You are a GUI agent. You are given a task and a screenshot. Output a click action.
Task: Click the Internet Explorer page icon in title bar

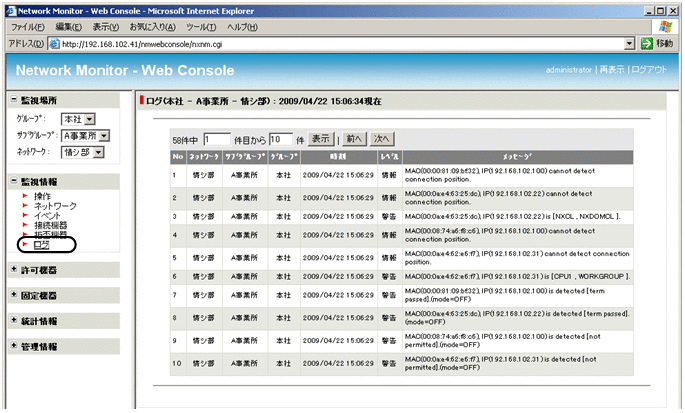10,9
